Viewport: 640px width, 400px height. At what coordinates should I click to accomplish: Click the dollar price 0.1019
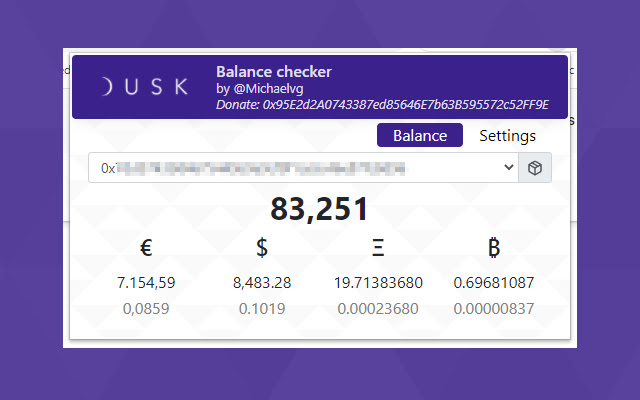tap(262, 309)
